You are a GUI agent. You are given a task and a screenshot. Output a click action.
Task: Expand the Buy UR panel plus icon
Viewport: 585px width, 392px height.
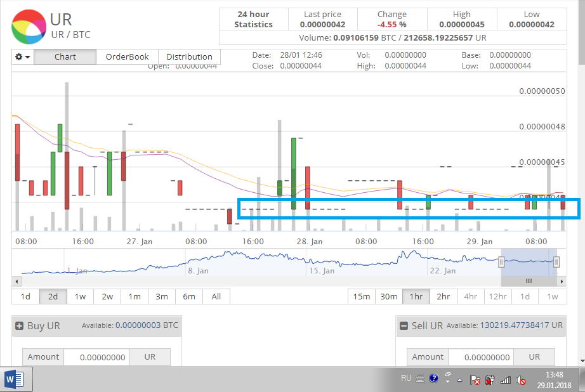click(19, 326)
